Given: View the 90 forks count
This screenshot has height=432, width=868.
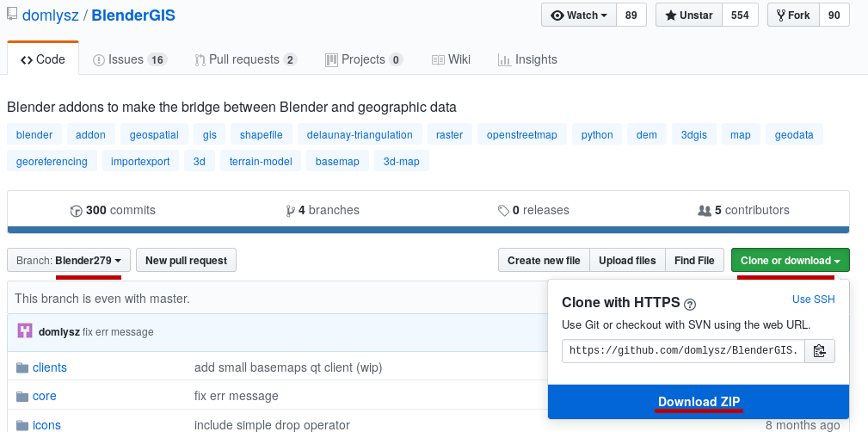Looking at the screenshot, I should point(834,15).
